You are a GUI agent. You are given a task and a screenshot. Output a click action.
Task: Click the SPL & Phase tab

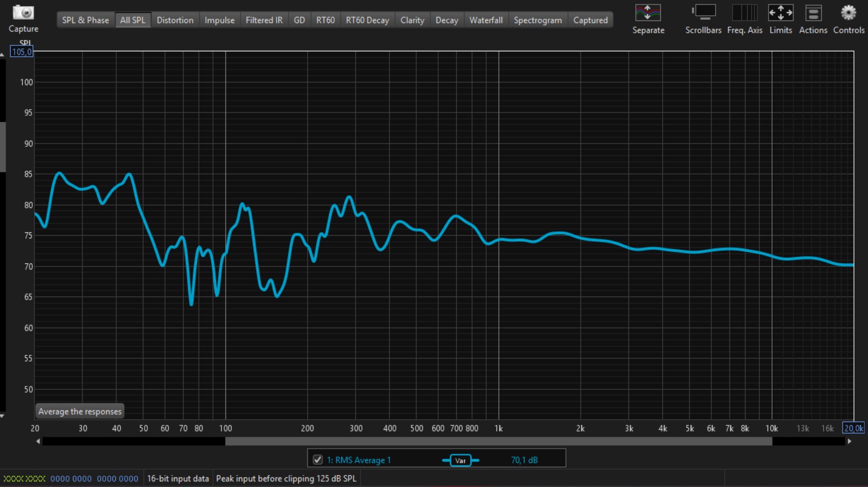pos(85,20)
